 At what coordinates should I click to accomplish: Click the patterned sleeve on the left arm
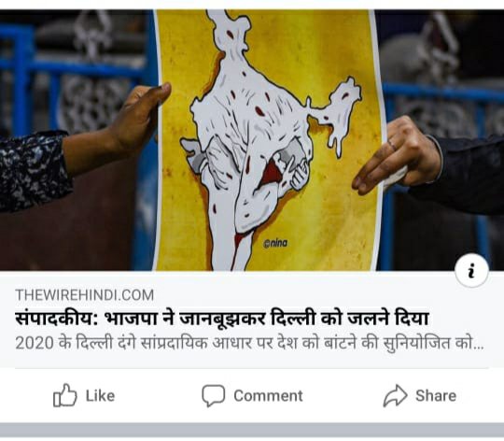(34, 170)
